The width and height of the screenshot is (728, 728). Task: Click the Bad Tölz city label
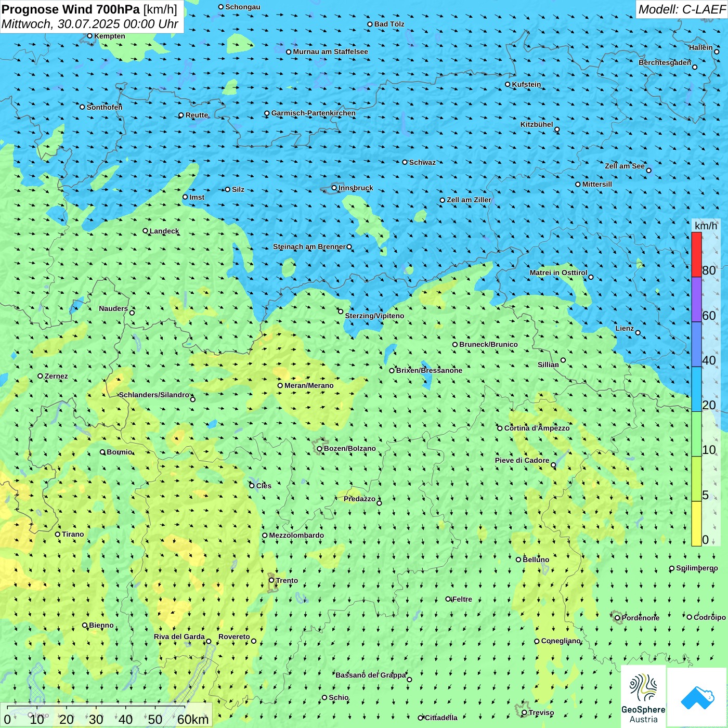point(389,24)
